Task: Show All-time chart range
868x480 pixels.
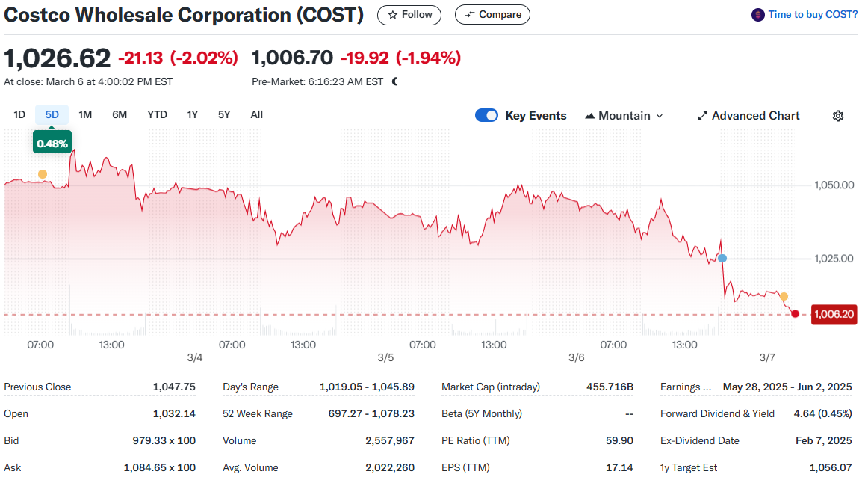Action: (257, 114)
